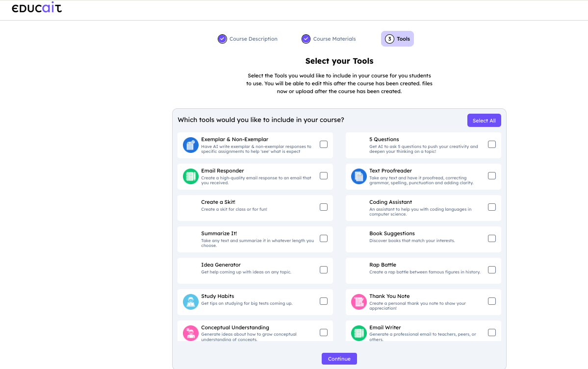Click the Idea Generator tool title
Viewport: 588px width, 369px height.
point(221,265)
